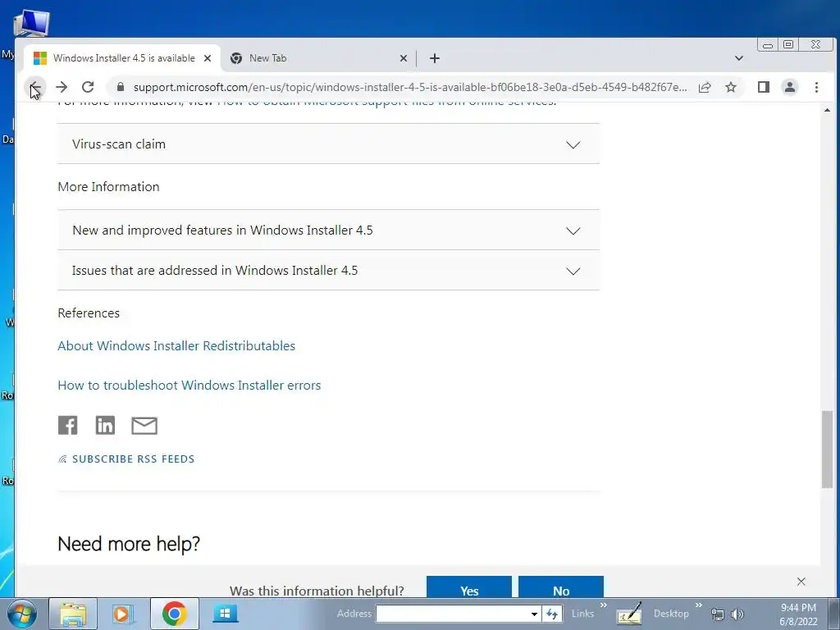Viewport: 840px width, 630px height.
Task: Click the volume speaker tray icon
Action: tap(737, 614)
